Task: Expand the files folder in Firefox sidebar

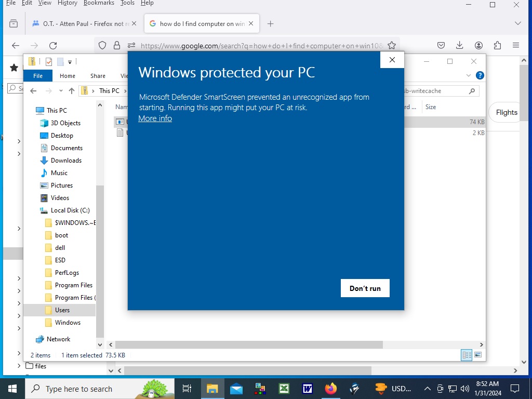Action: [x=19, y=366]
